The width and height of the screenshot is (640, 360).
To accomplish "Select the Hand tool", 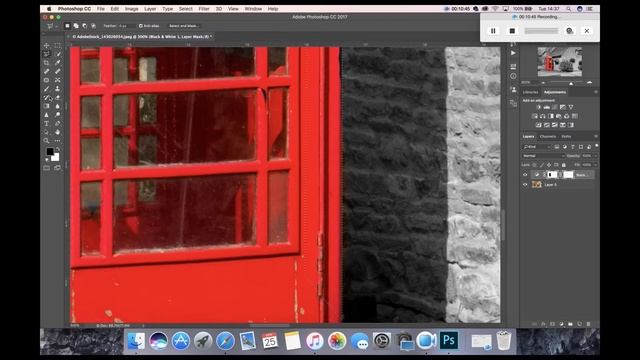I will coord(58,132).
